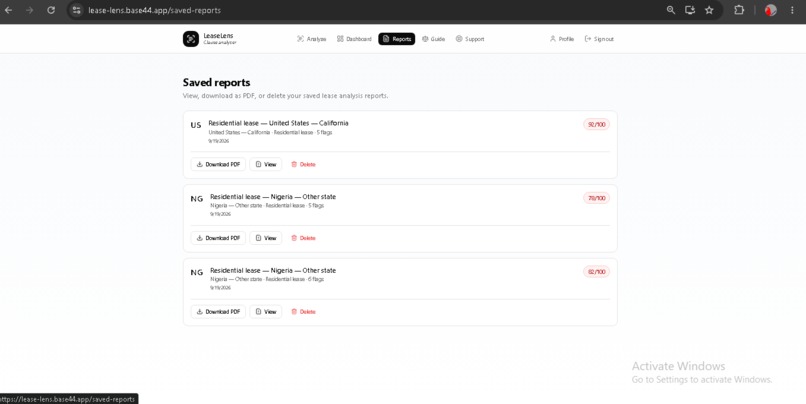
Task: Open the Guide page
Action: 433,39
